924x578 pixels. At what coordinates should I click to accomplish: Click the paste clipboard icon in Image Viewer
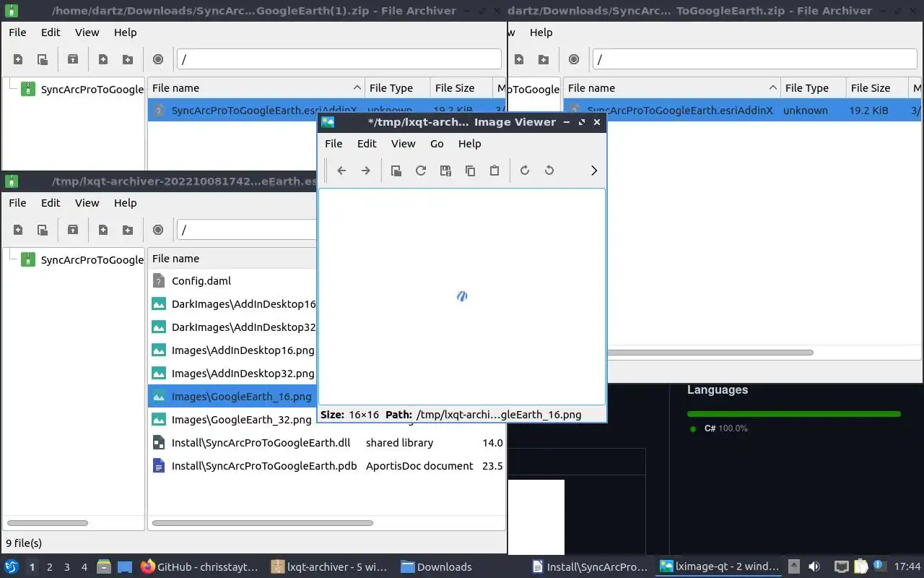point(494,171)
